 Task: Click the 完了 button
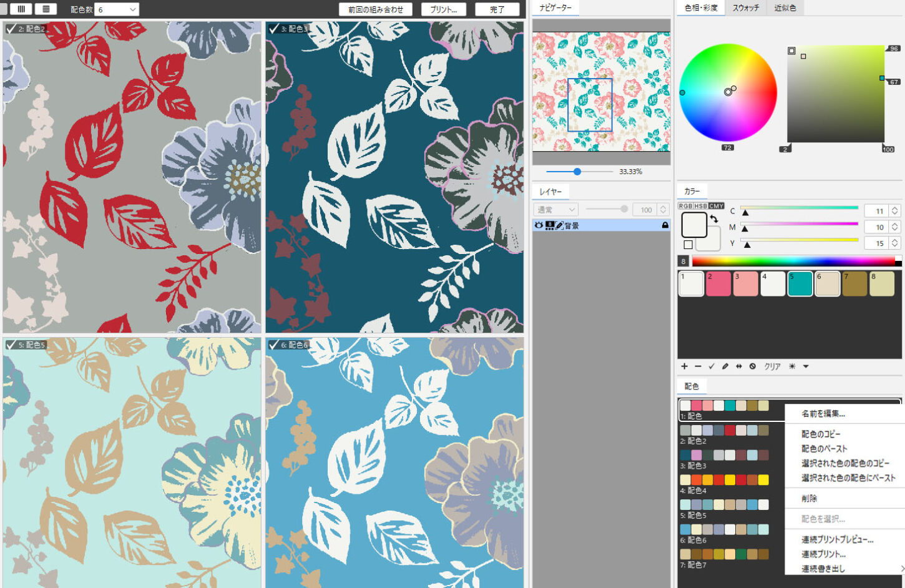pyautogui.click(x=497, y=9)
